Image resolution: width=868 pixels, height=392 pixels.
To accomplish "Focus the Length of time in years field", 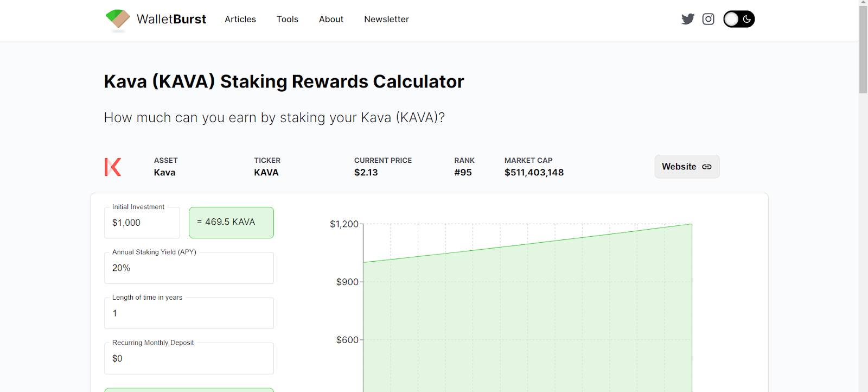I will [189, 313].
